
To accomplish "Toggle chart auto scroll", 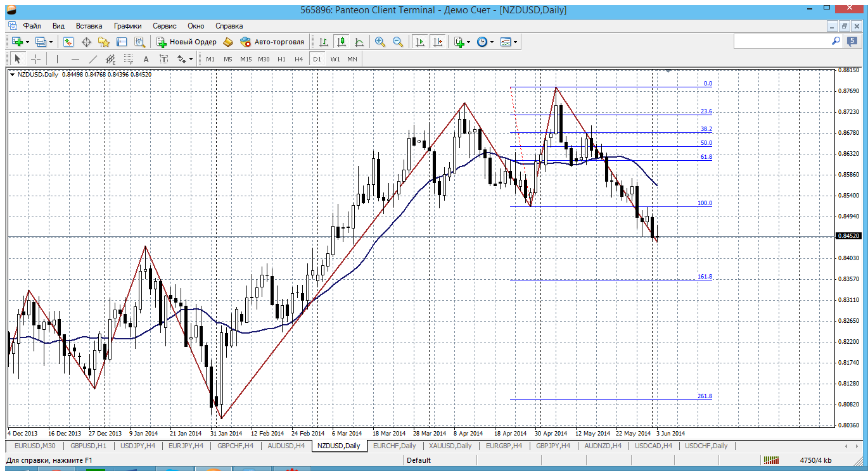I will [419, 42].
